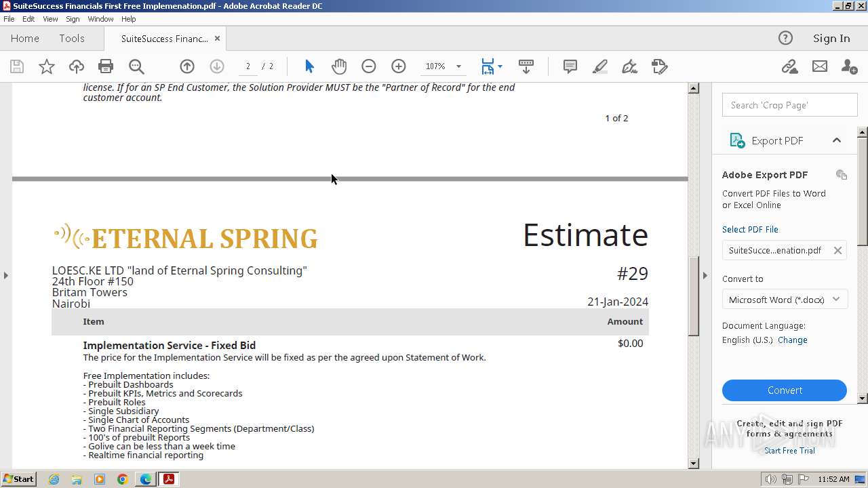Viewport: 868px width, 488px height.
Task: Activate the hand pan tool
Action: [x=339, y=66]
